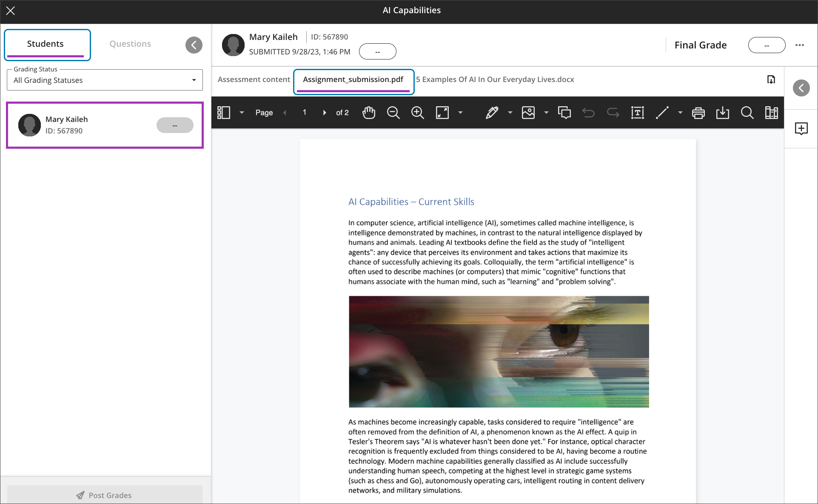Click the image stamp tool icon
This screenshot has width=818, height=504.
528,113
